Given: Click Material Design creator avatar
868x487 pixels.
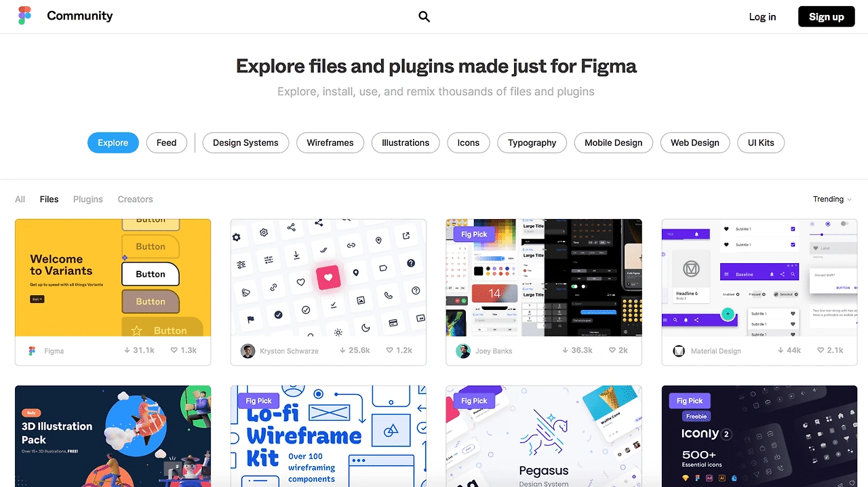Looking at the screenshot, I should 679,351.
